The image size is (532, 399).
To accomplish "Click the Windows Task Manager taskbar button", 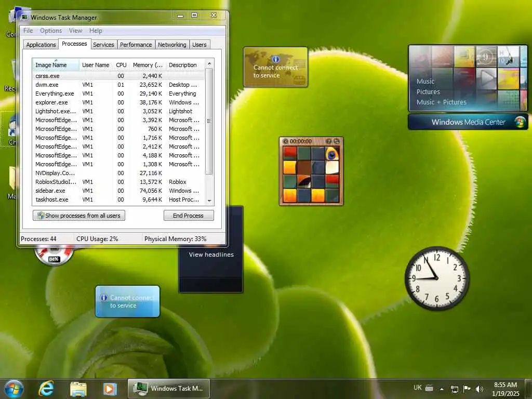I will 169,389.
